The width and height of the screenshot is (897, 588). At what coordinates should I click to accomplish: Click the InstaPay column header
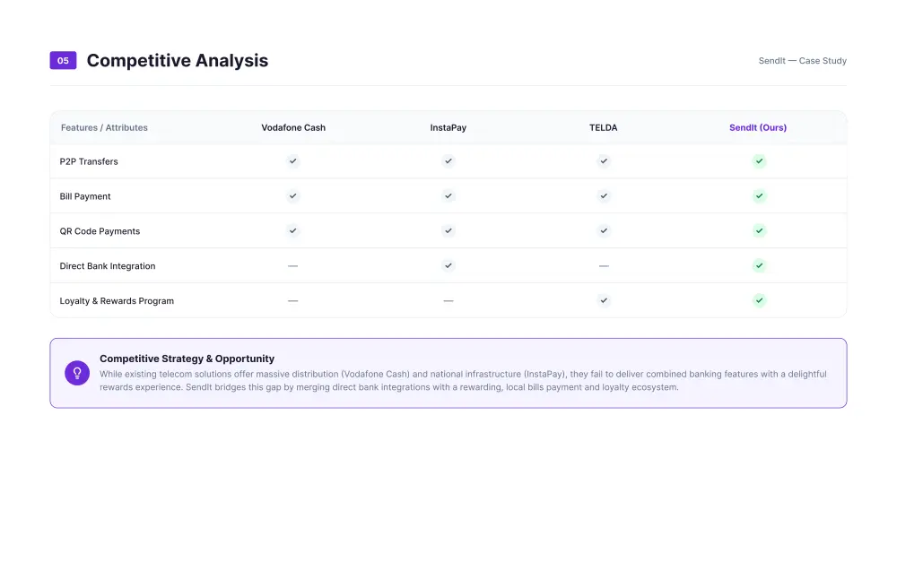coord(448,127)
